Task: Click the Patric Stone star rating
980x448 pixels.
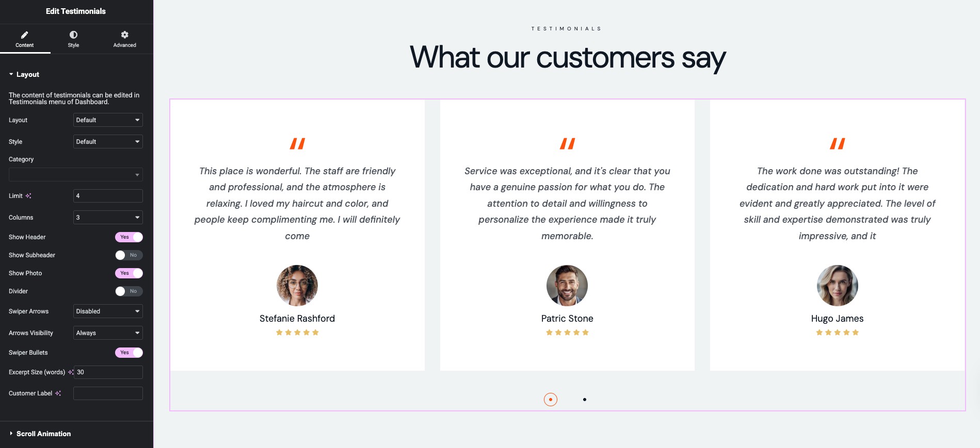Action: 567,333
